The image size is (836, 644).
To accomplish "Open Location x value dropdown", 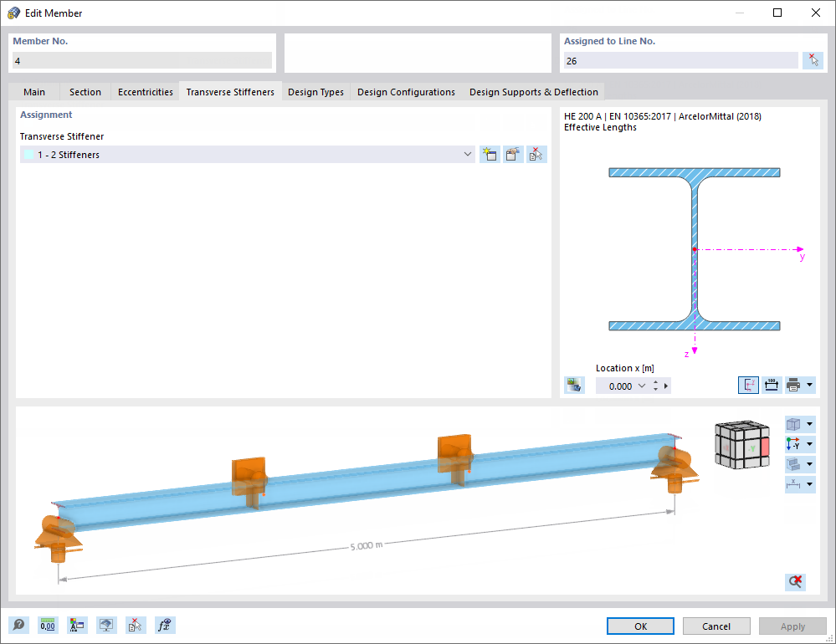I will tap(642, 386).
